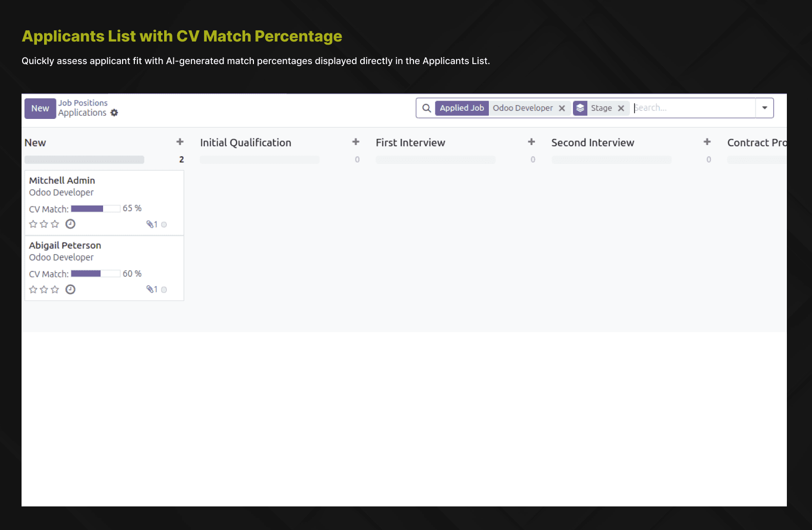Expand the search options dropdown arrow

click(x=764, y=108)
